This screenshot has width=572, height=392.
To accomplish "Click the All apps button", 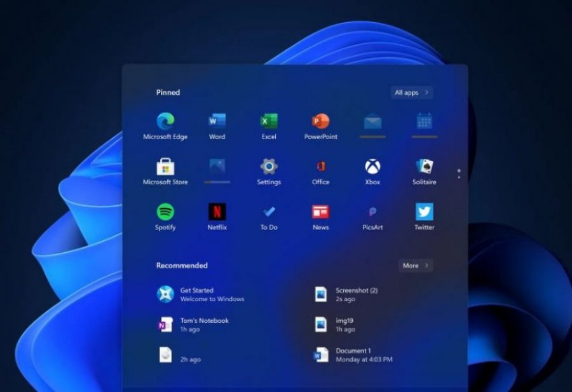I will click(x=411, y=93).
